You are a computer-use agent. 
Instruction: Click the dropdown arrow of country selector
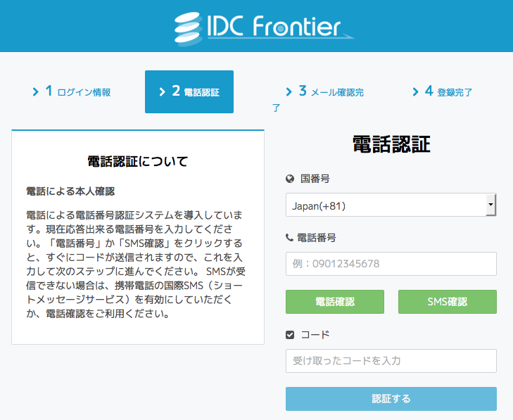pyautogui.click(x=490, y=205)
